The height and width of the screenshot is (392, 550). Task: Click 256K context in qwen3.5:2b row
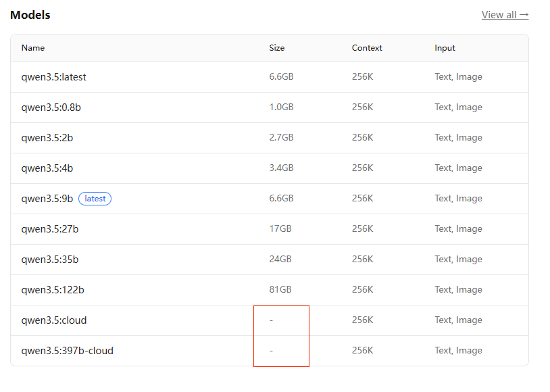(362, 137)
